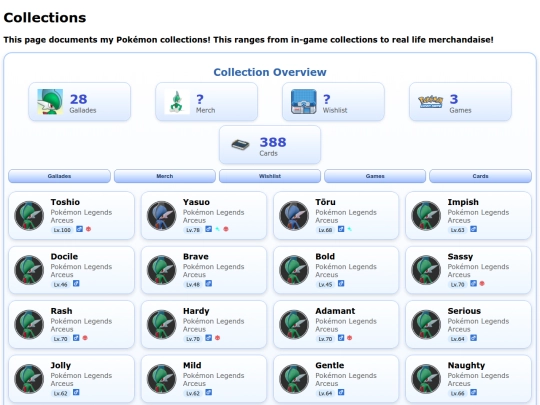Click the Lv.66 badge on Naughty's card
The height and width of the screenshot is (405, 540).
(457, 393)
